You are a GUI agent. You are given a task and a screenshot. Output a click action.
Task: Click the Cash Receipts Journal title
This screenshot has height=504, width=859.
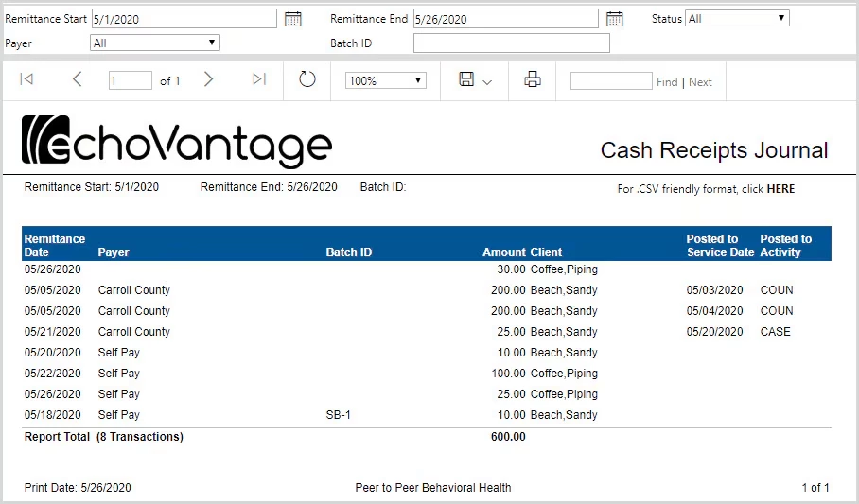point(714,150)
